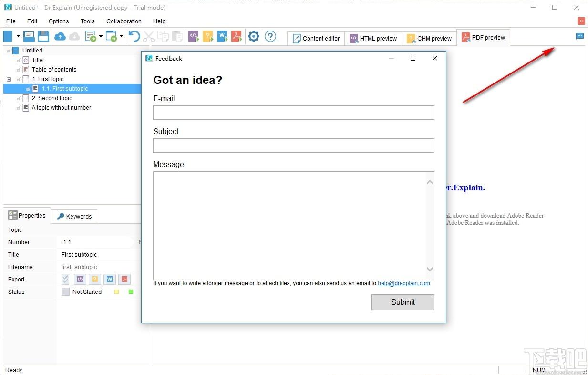Click the export to PDF toolbar icon

click(x=237, y=36)
